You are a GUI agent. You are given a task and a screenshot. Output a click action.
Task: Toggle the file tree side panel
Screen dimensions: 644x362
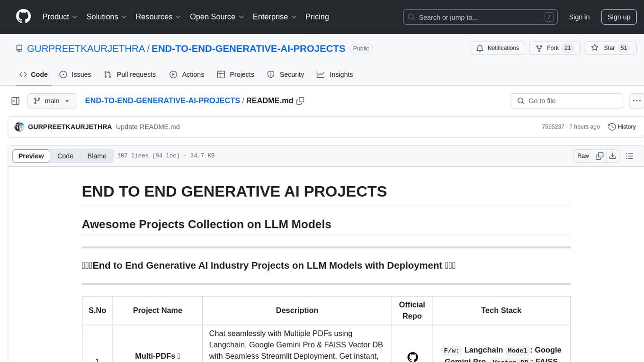[x=16, y=101]
